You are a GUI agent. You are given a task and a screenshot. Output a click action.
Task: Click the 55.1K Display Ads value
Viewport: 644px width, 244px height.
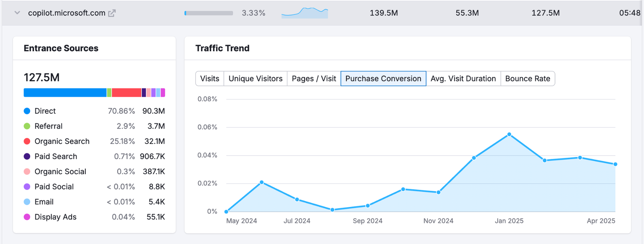156,217
